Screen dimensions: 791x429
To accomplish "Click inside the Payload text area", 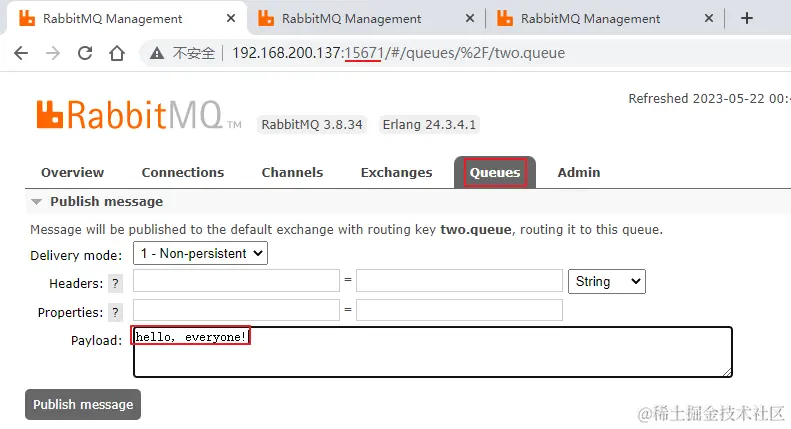I will click(x=433, y=352).
